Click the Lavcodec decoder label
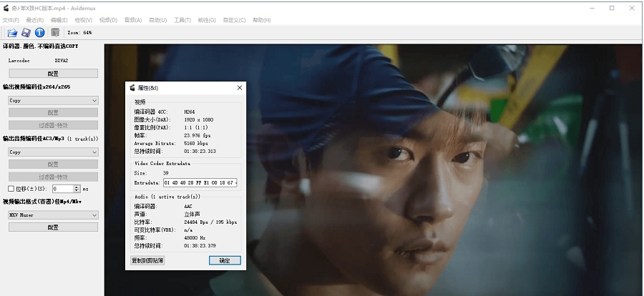Viewport: 644px width, 296px height. click(x=19, y=60)
